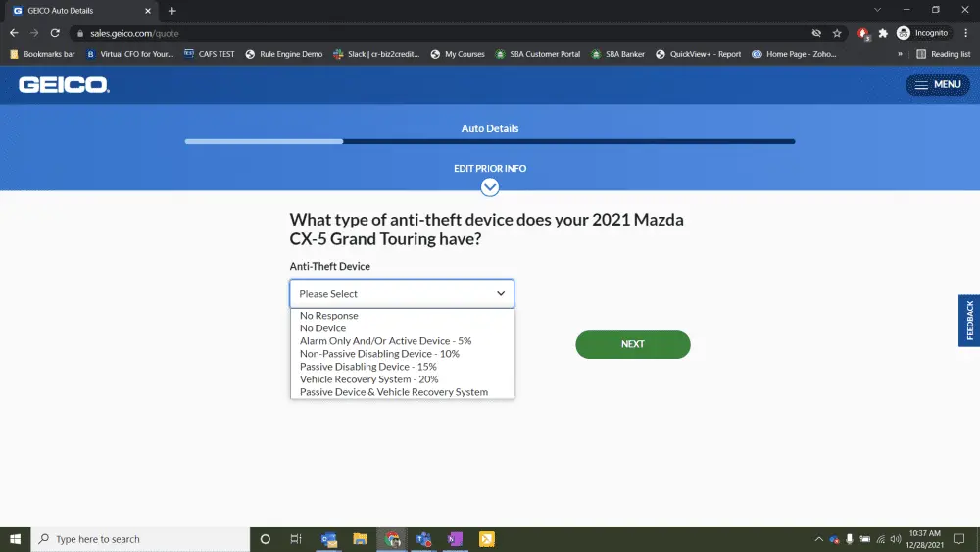Select Vehicle Recovery System - 20%
Image resolution: width=980 pixels, height=552 pixels.
369,379
